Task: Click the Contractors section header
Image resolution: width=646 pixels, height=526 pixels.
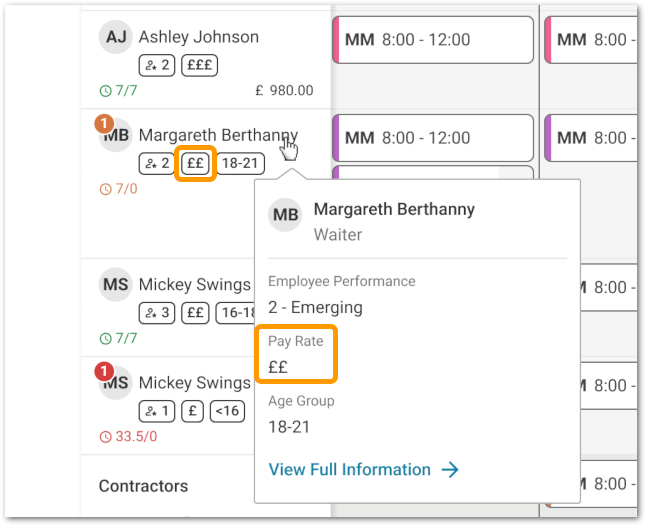Action: (143, 486)
